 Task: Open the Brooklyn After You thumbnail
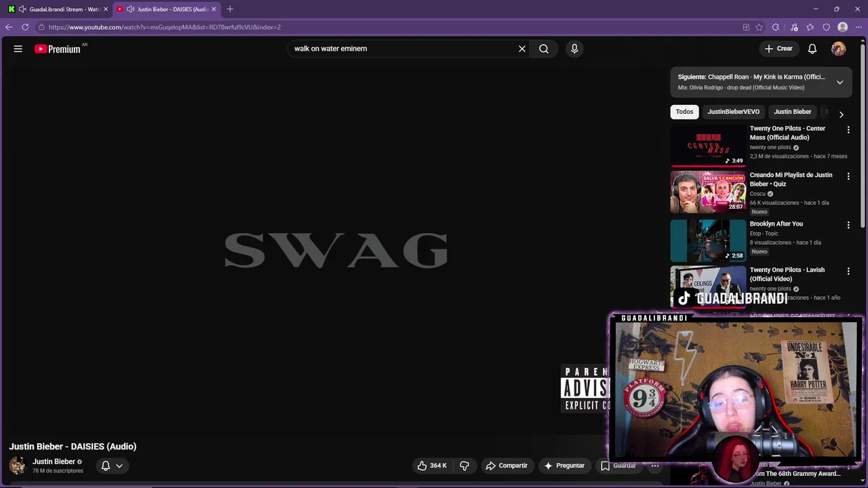pyautogui.click(x=708, y=241)
